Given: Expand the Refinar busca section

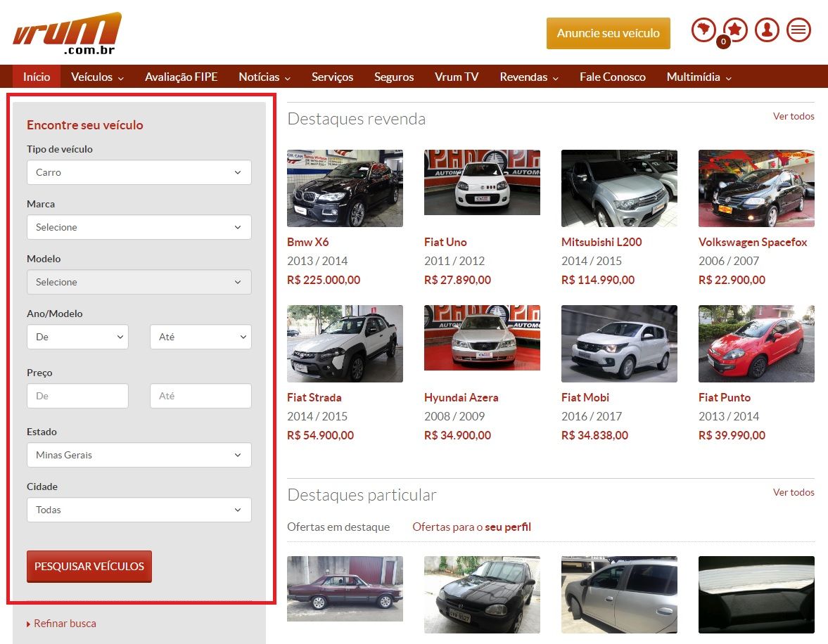Looking at the screenshot, I should pyautogui.click(x=61, y=624).
